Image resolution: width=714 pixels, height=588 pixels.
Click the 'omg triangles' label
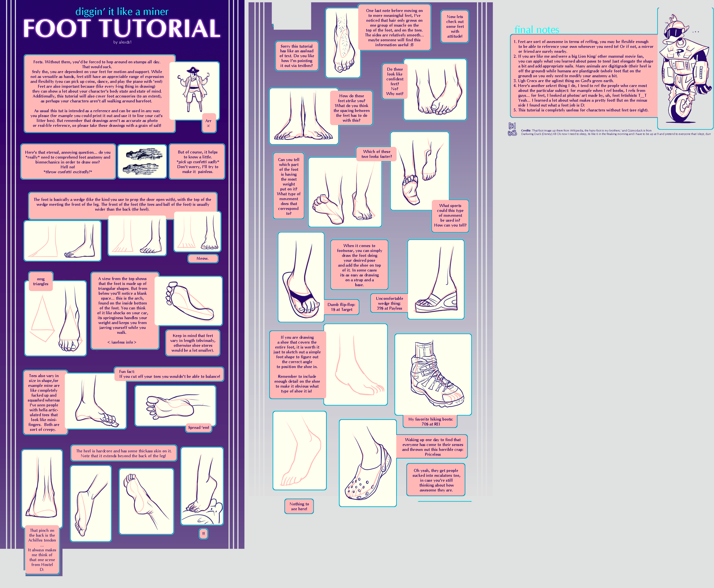(41, 282)
